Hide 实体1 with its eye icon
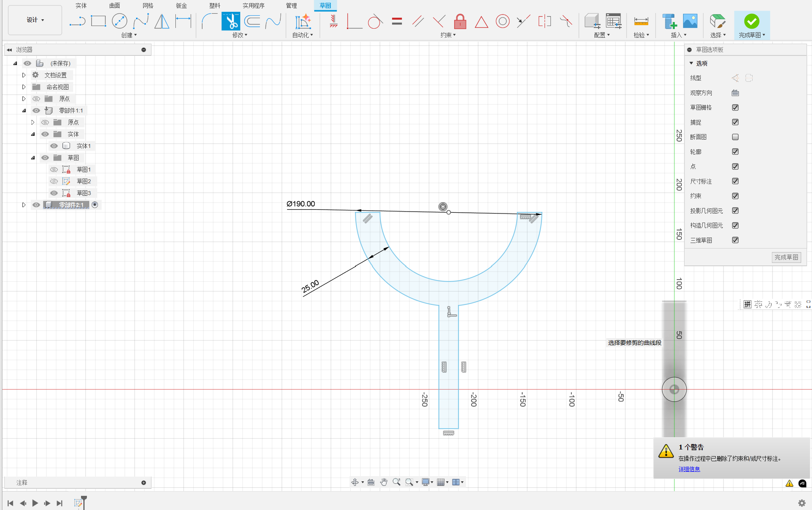The width and height of the screenshot is (812, 510). click(54, 146)
